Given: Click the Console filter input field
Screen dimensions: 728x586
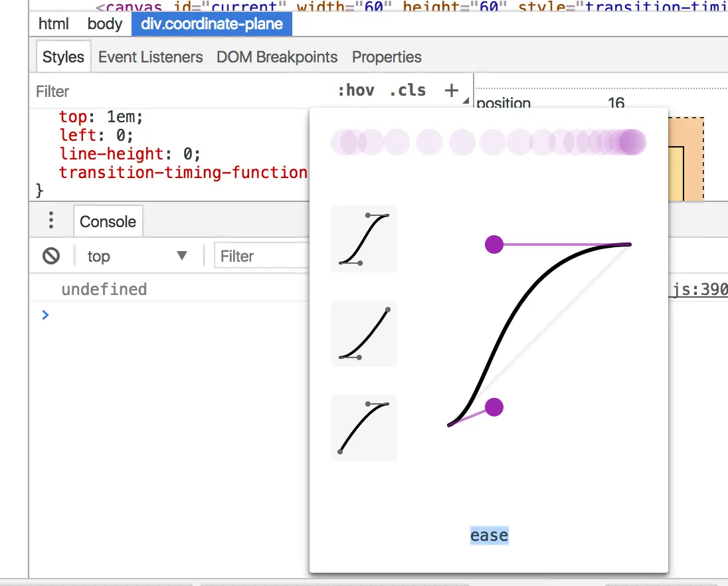Looking at the screenshot, I should click(262, 256).
